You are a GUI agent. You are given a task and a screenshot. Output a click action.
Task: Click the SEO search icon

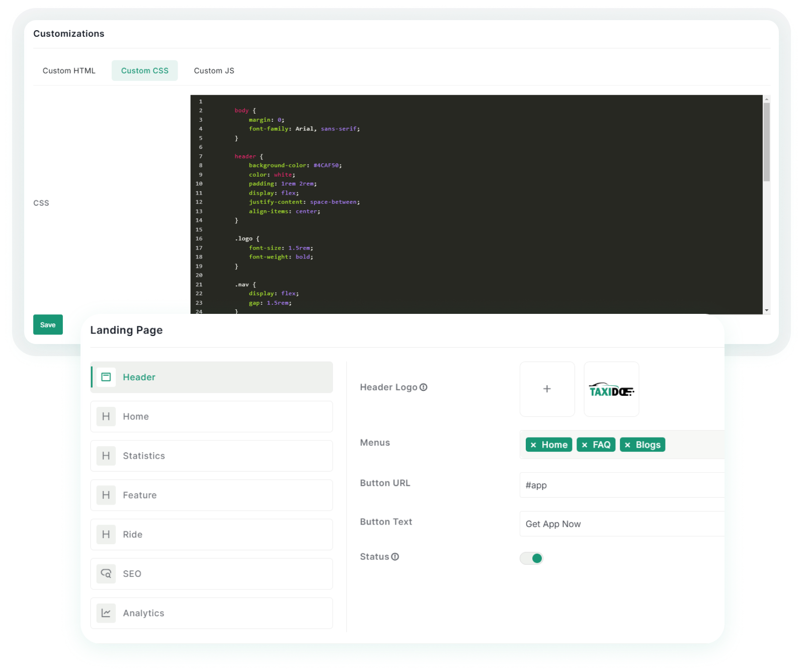(x=106, y=574)
